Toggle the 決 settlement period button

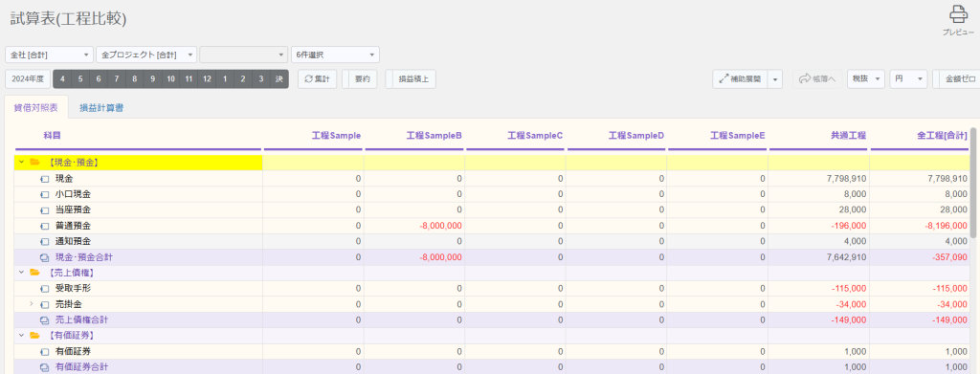[x=279, y=79]
